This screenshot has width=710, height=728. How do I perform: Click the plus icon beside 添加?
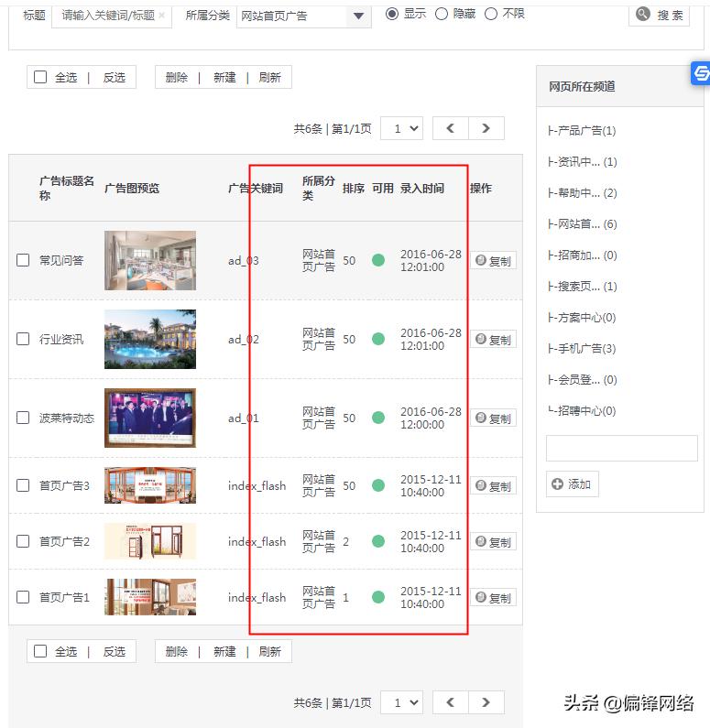click(557, 484)
